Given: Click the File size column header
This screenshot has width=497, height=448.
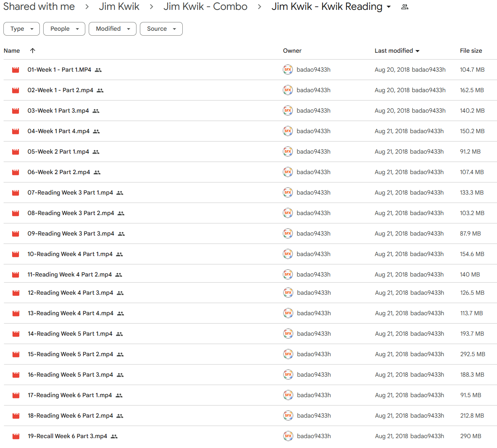Looking at the screenshot, I should click(x=471, y=50).
